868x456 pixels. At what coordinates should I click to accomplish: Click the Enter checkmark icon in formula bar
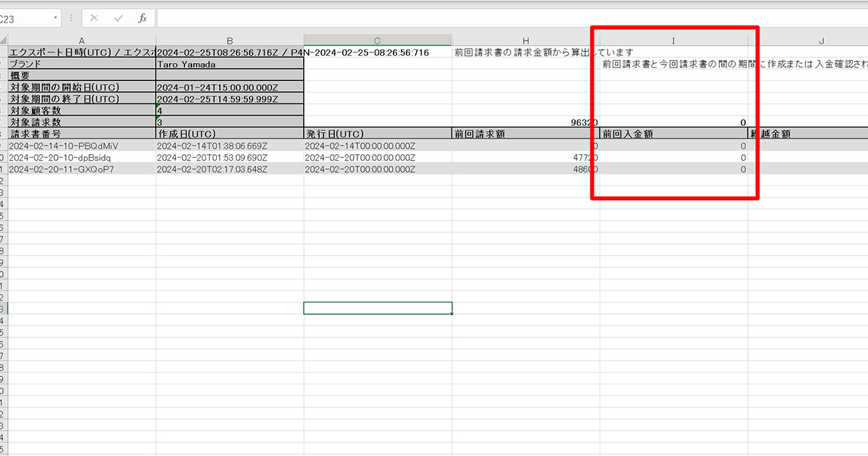[x=119, y=18]
